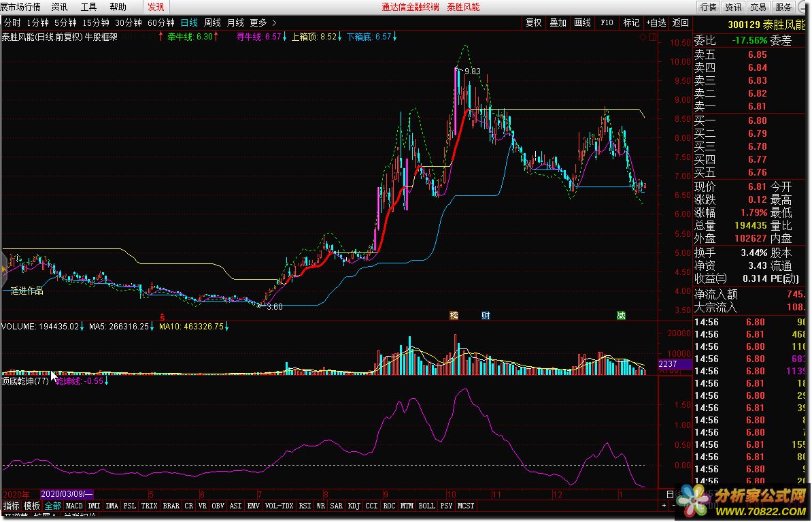The image size is (812, 522).
Task: Select the 指标 tab at bottom
Action: click(12, 506)
